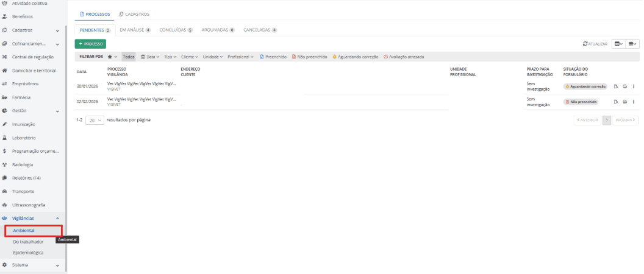Image resolution: width=644 pixels, height=274 pixels.
Task: Click the Farmácia sidebar icon
Action: coord(5,97)
